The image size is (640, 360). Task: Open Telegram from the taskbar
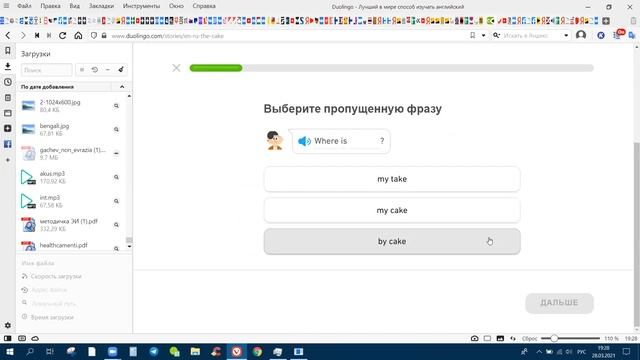[153, 351]
